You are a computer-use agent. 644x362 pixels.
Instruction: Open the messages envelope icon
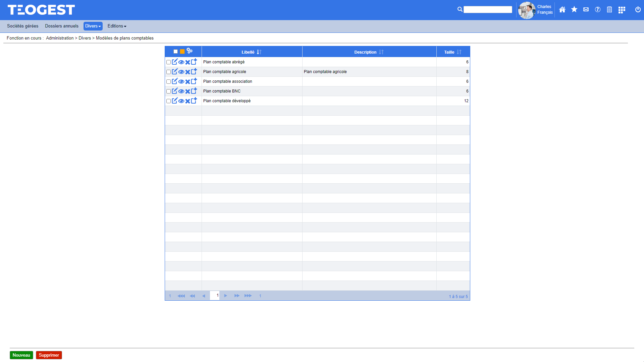click(586, 10)
